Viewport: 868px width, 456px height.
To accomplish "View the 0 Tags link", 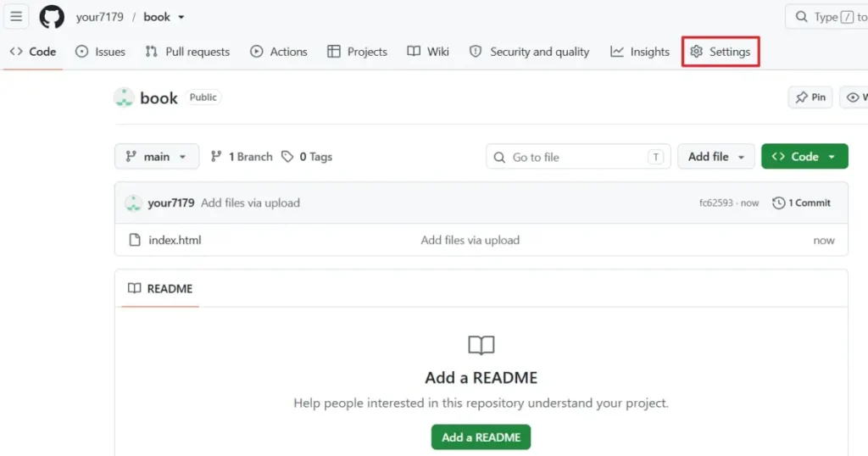I will (x=307, y=157).
